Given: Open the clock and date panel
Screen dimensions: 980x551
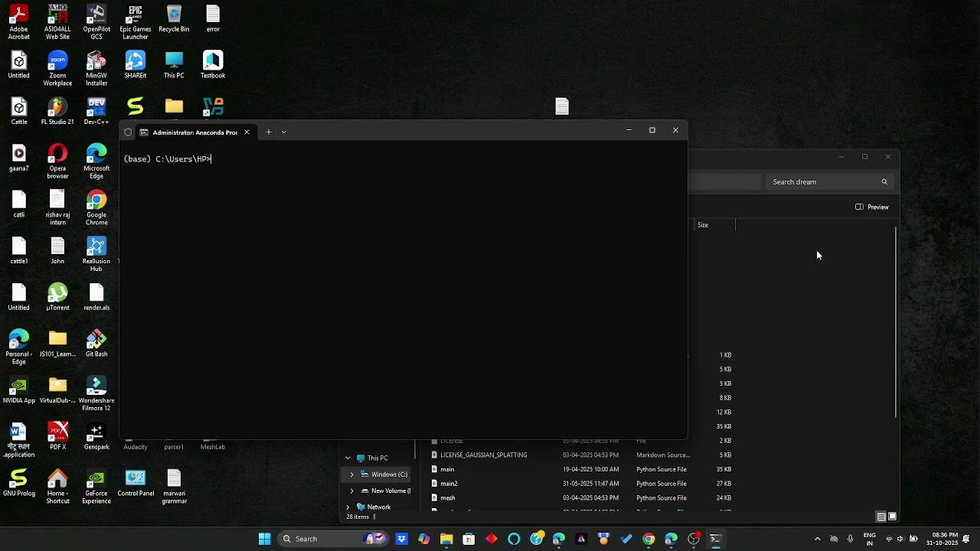Looking at the screenshot, I should point(942,539).
